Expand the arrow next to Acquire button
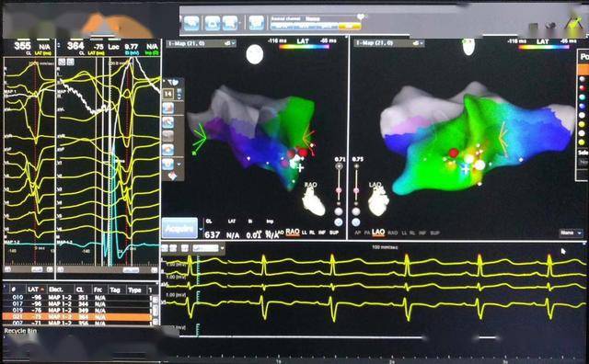 click(x=201, y=229)
